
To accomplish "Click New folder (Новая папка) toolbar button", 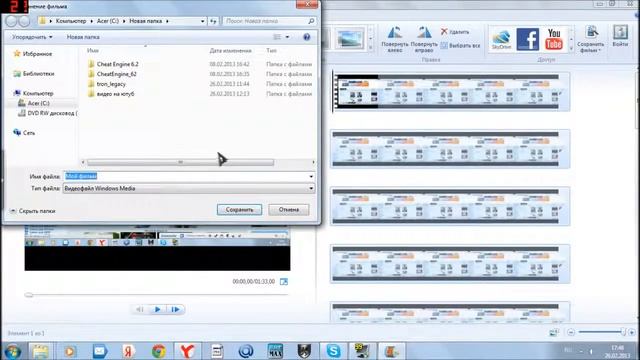I will [x=83, y=37].
